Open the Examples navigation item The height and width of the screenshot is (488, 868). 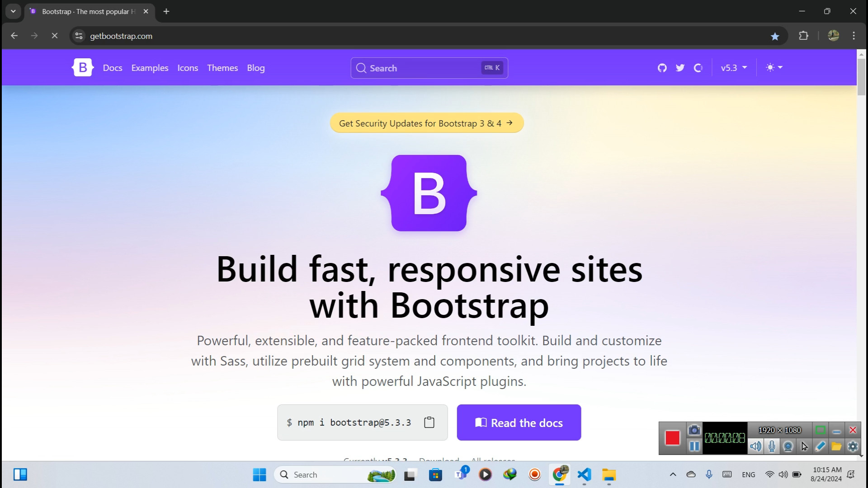(x=150, y=68)
